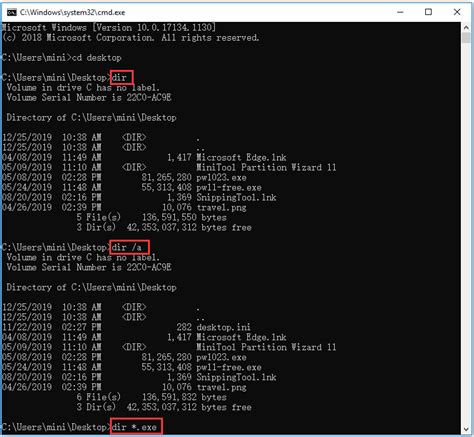Viewport: 474px width, 437px height.
Task: Minimize the cmd.exe window
Action: (x=400, y=12)
